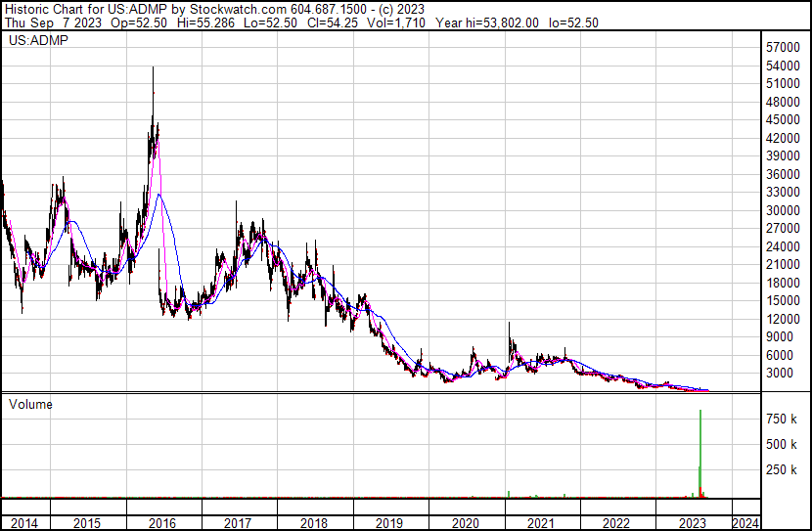Click the Volume panel label
Image resolution: width=812 pixels, height=531 pixels.
(30, 404)
